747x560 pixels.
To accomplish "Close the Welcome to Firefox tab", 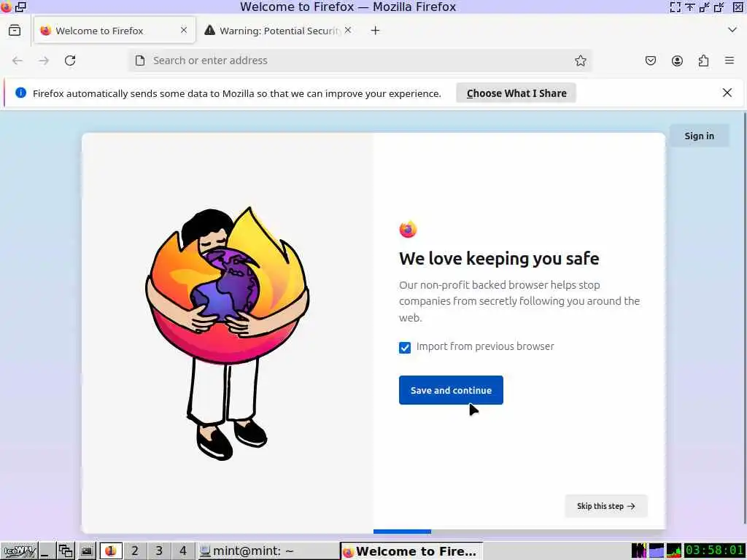I will (x=184, y=30).
